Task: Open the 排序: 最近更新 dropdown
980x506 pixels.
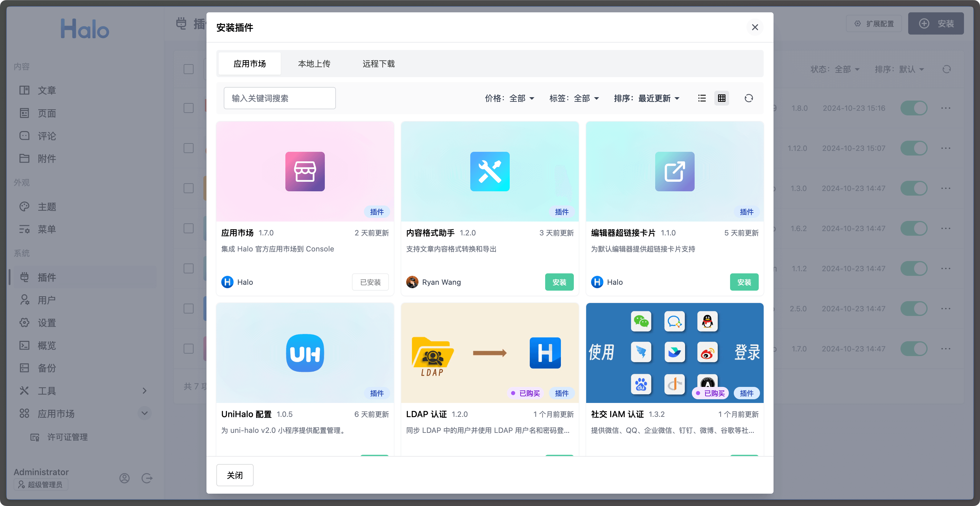Action: [x=647, y=98]
